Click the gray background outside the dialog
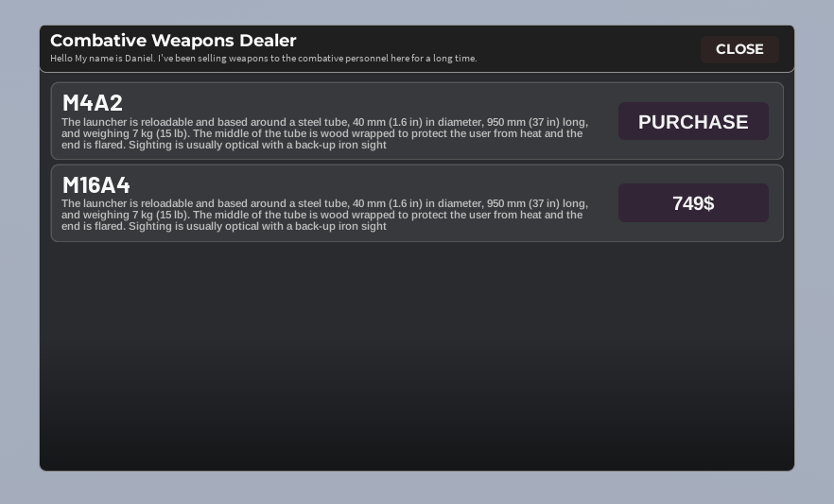The image size is (834, 504). tap(417, 488)
